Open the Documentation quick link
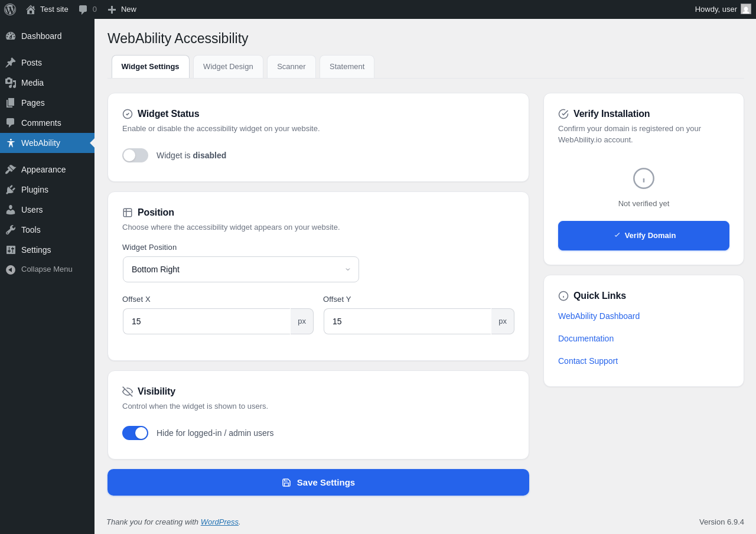Screen dimensions: 756x534 (586, 338)
